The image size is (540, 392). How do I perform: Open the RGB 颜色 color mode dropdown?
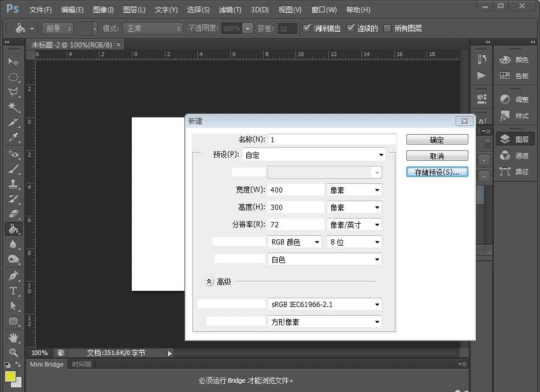click(295, 242)
